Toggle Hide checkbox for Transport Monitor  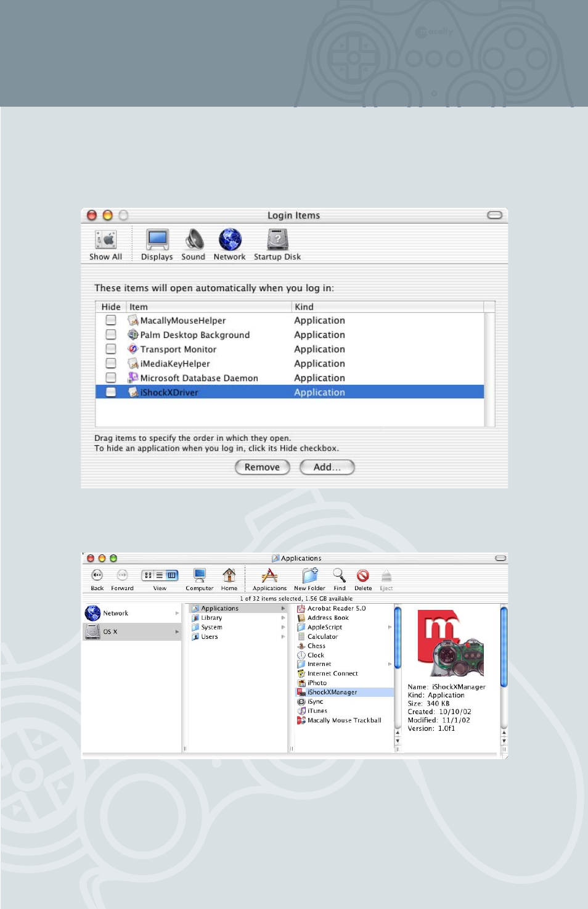coord(111,348)
